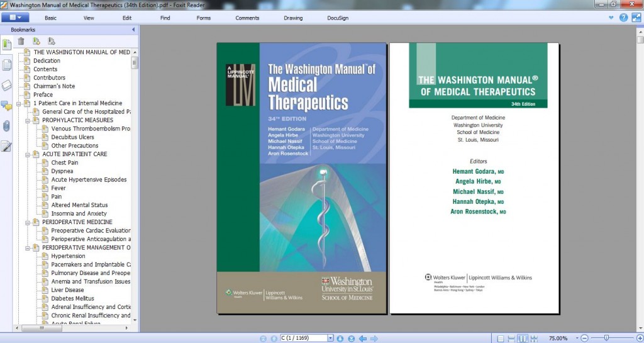Open the View tab
The width and height of the screenshot is (644, 343).
coord(89,18)
